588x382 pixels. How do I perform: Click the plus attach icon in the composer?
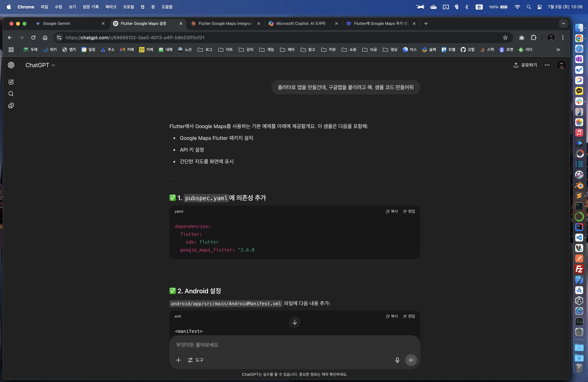178,360
